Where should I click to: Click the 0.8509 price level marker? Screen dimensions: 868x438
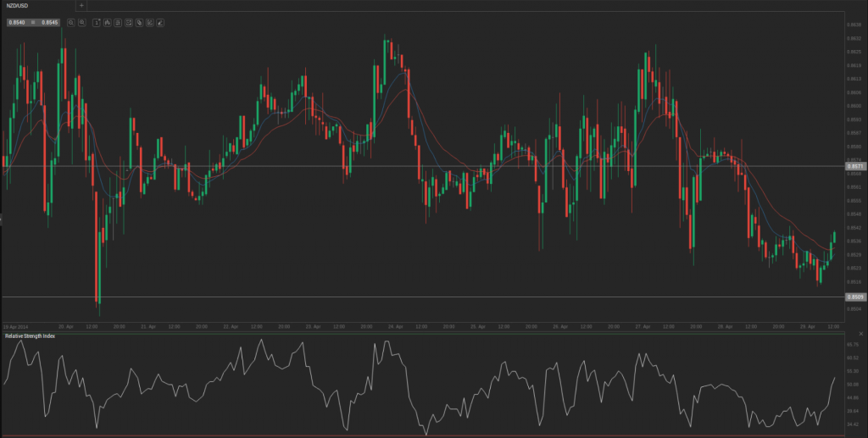pyautogui.click(x=854, y=297)
